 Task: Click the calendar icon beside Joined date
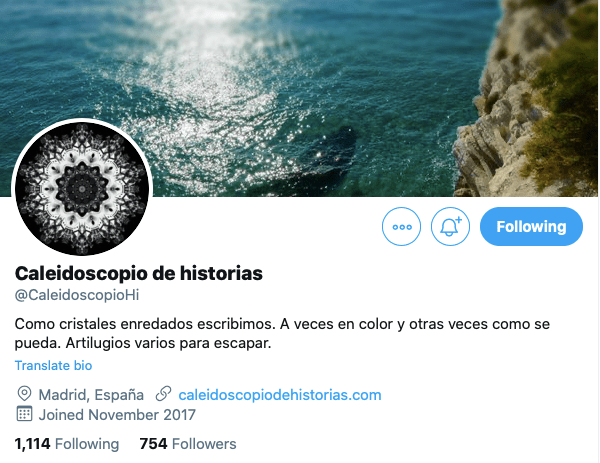coord(24,414)
